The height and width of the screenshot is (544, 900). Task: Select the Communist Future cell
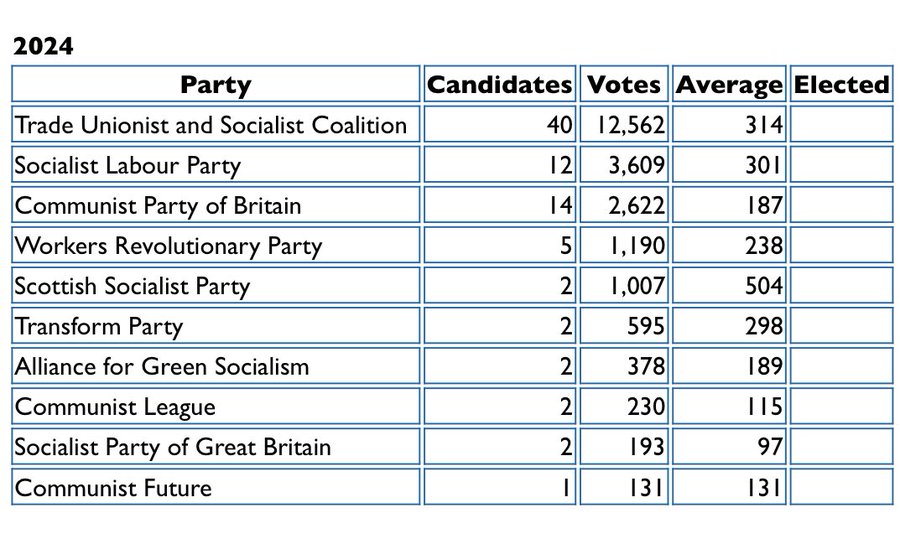216,487
